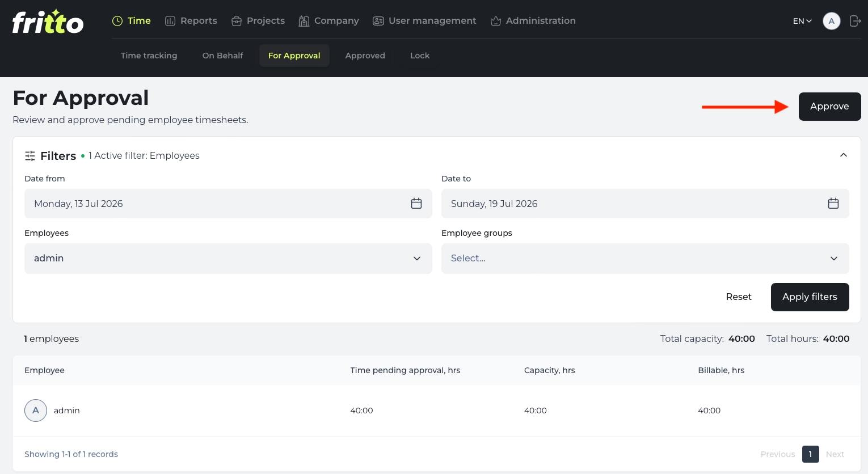Viewport: 868px width, 474px height.
Task: Click the Date from field Monday, 13 Jul 2026
Action: point(228,204)
